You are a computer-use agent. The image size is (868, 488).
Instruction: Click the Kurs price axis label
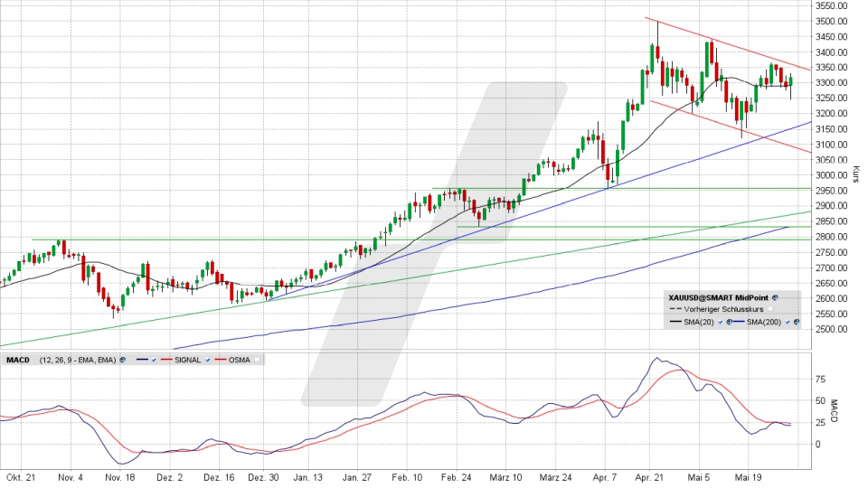tap(854, 174)
